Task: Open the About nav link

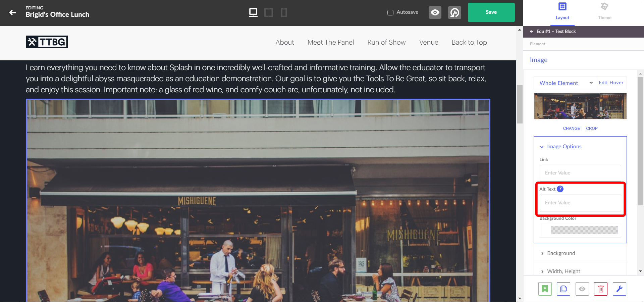Action: 285,42
